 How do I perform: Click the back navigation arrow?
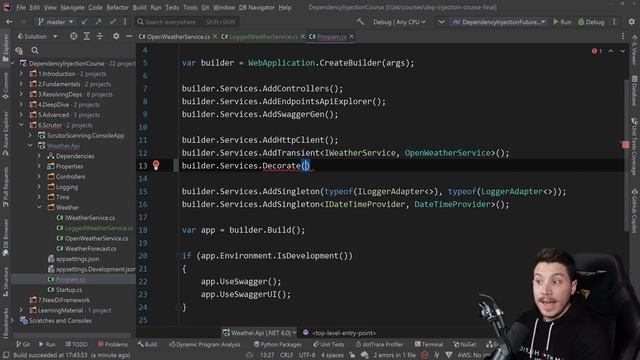pos(9,22)
